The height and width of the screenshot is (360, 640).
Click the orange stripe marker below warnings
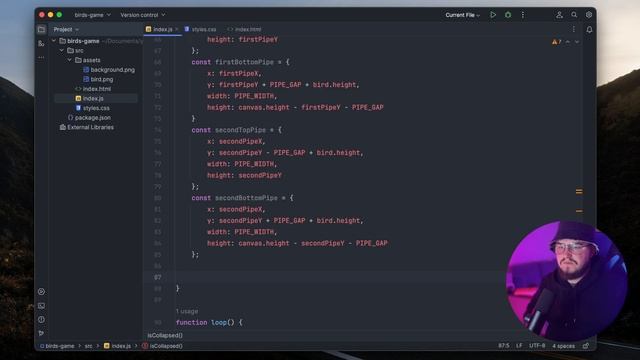[579, 211]
